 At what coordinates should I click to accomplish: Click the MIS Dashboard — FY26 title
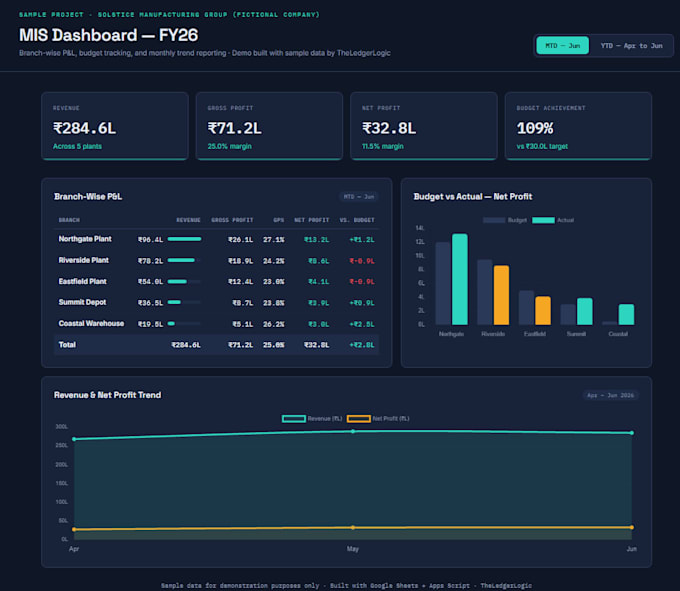click(108, 35)
